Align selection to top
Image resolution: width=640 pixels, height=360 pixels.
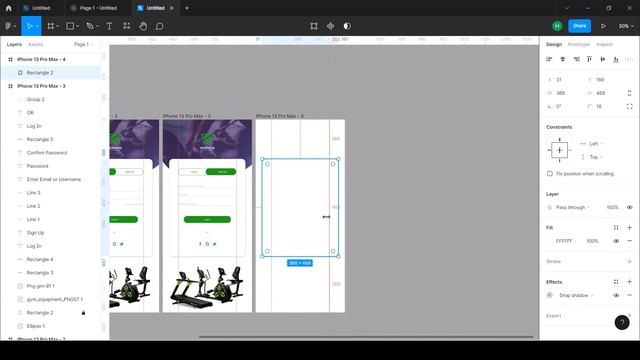pyautogui.click(x=589, y=60)
